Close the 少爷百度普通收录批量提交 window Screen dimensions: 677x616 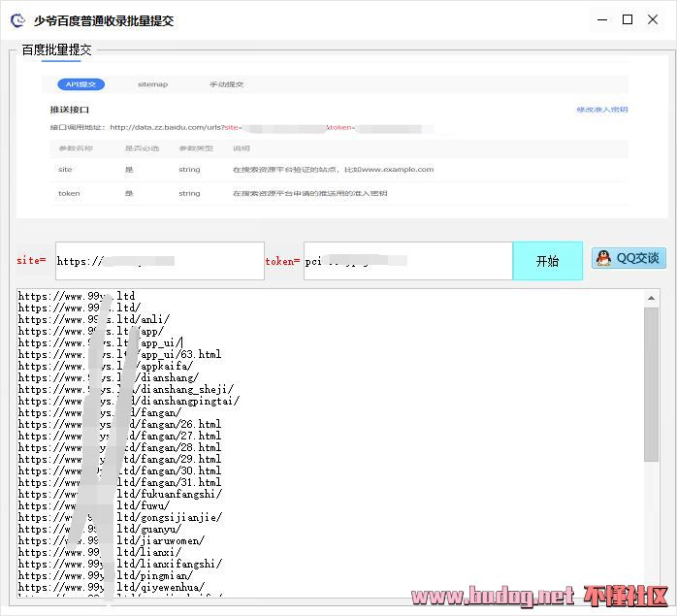coord(653,19)
